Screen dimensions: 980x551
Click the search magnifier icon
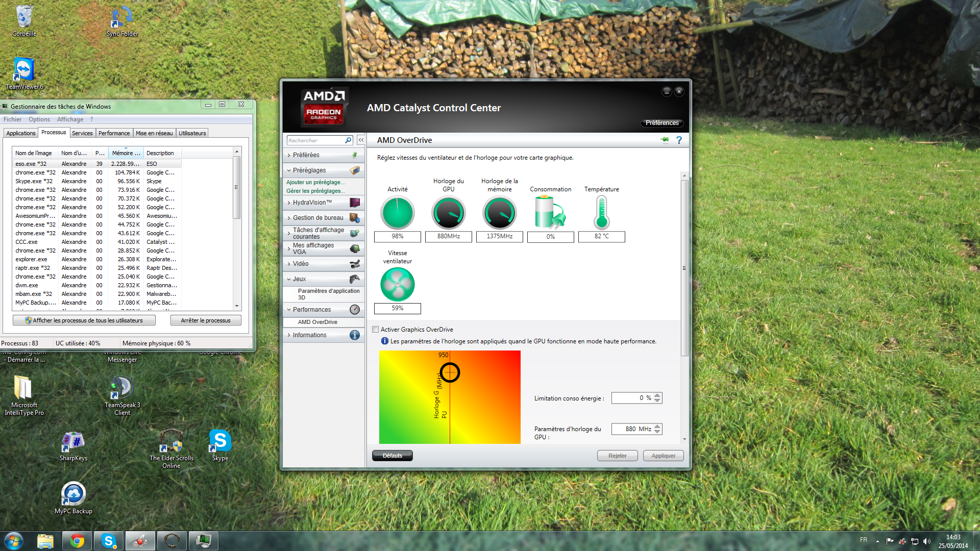348,140
